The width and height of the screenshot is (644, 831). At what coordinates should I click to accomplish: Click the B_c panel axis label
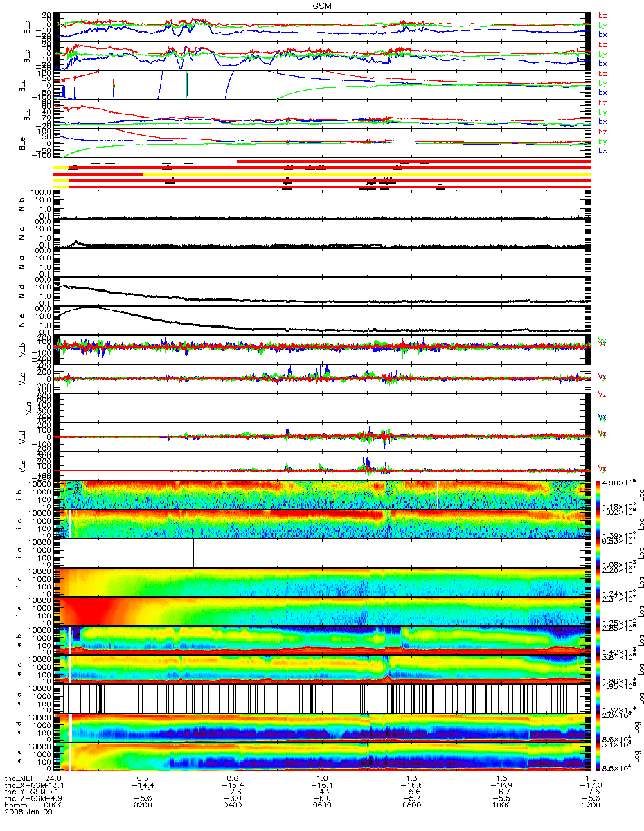(28, 55)
